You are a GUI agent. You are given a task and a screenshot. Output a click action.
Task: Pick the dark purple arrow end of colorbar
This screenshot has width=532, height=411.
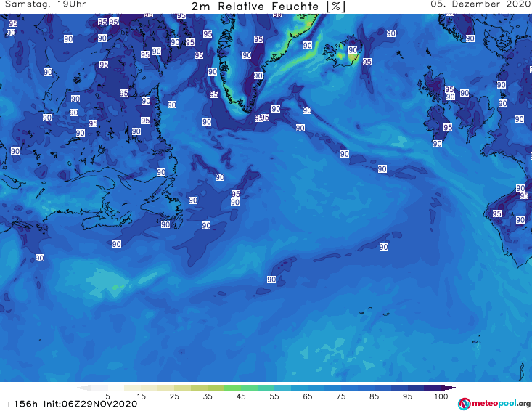pyautogui.click(x=449, y=388)
